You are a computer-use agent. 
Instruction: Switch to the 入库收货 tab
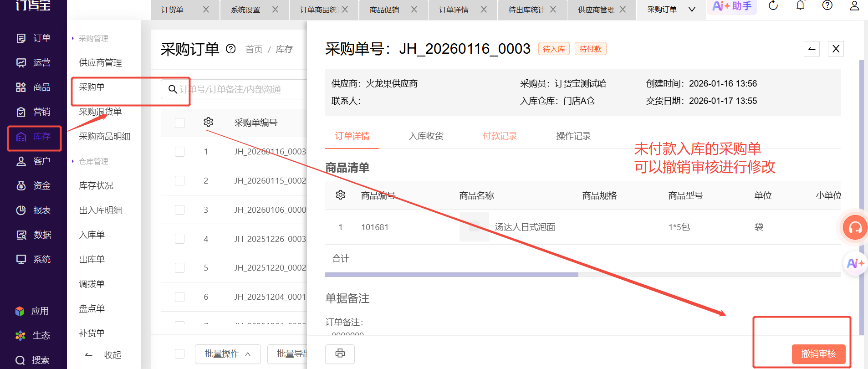click(426, 136)
